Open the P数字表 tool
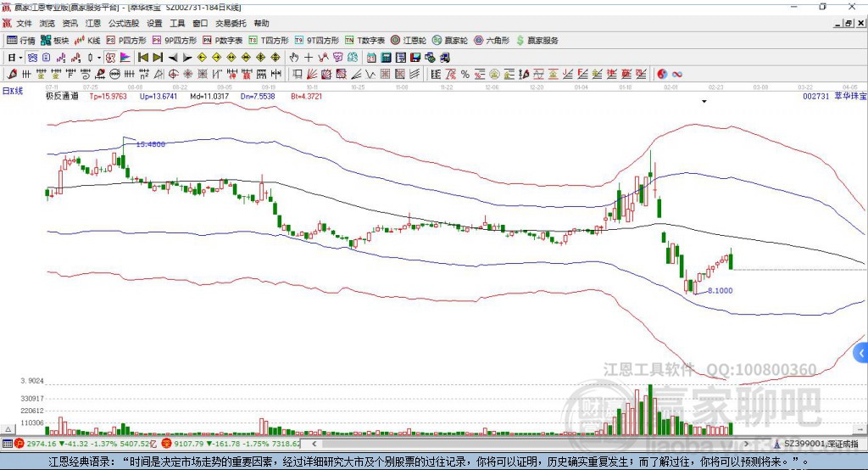The height and width of the screenshot is (470, 868). pos(223,41)
